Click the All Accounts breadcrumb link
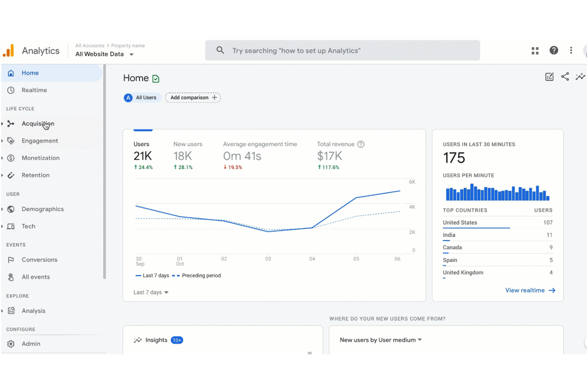The image size is (588, 392). (90, 46)
